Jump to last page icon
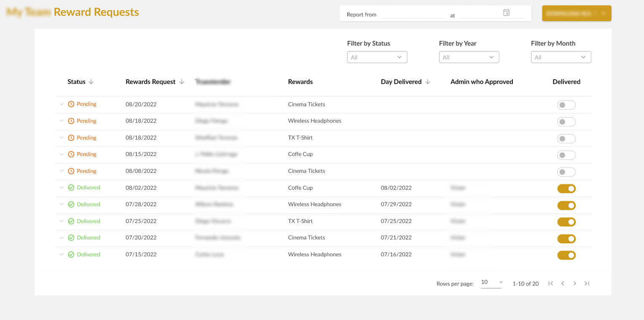The width and height of the screenshot is (644, 320). 587,283
